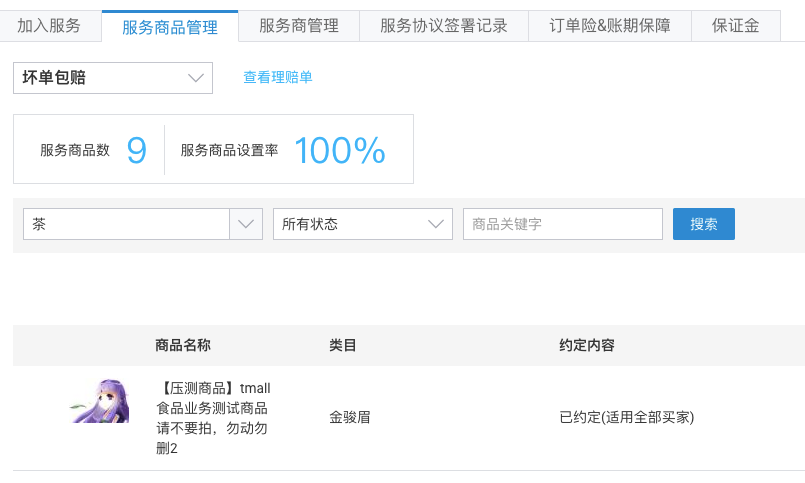
Task: Focus the 商品关键字 search field
Action: (562, 224)
